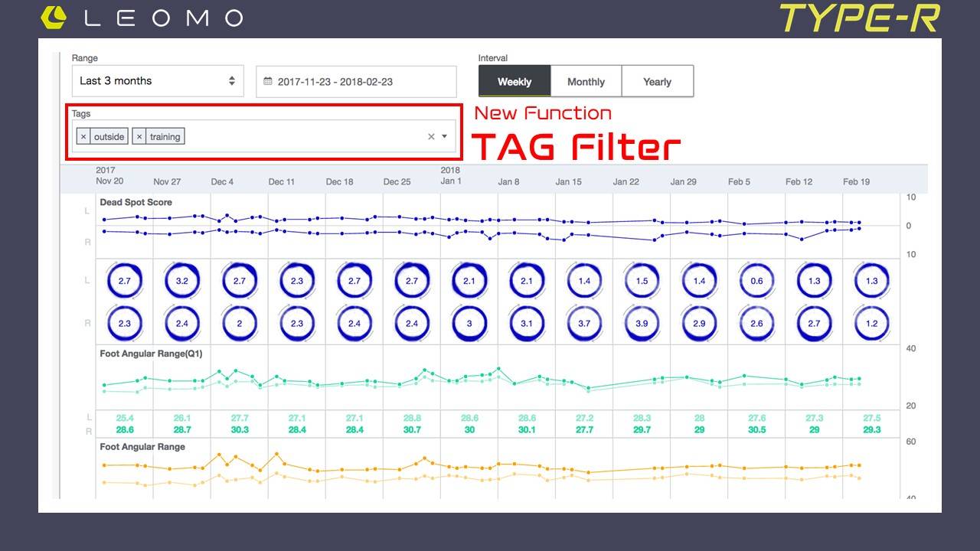Click the Feb 19 week column header

point(856,181)
